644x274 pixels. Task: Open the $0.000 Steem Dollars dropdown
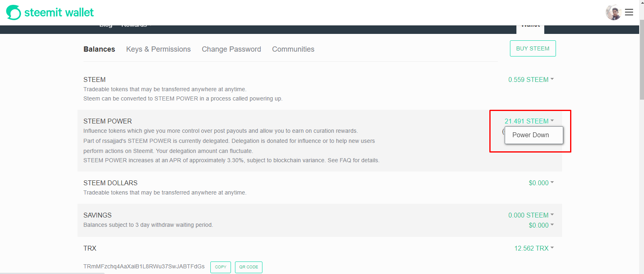click(541, 183)
